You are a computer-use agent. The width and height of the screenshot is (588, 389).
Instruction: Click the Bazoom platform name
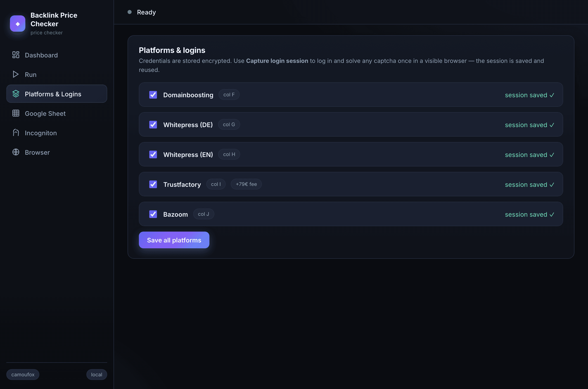[175, 214]
